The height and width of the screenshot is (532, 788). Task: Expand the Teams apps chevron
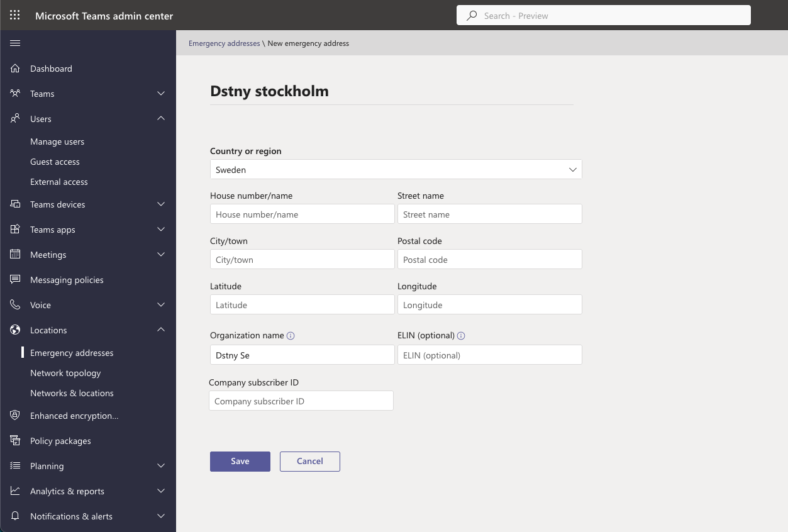pos(161,230)
